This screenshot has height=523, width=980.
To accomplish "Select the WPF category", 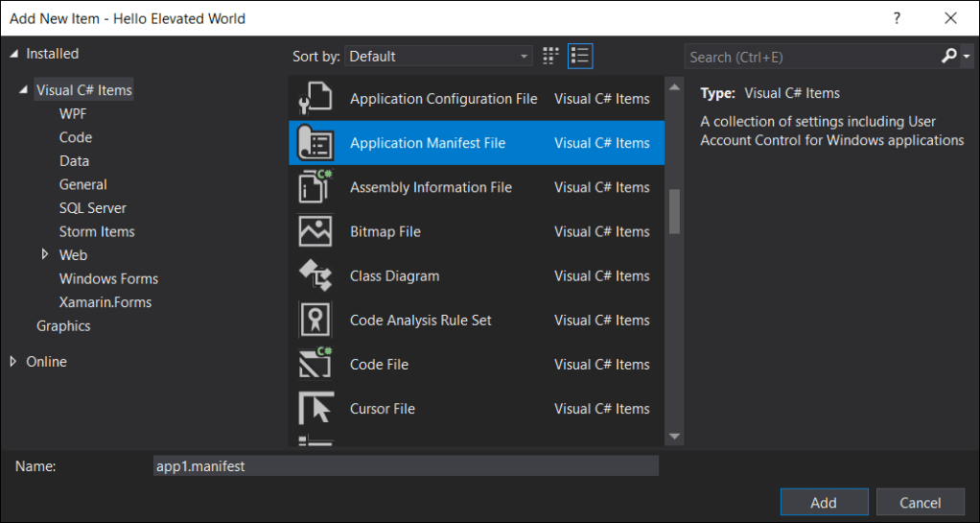I will point(73,114).
